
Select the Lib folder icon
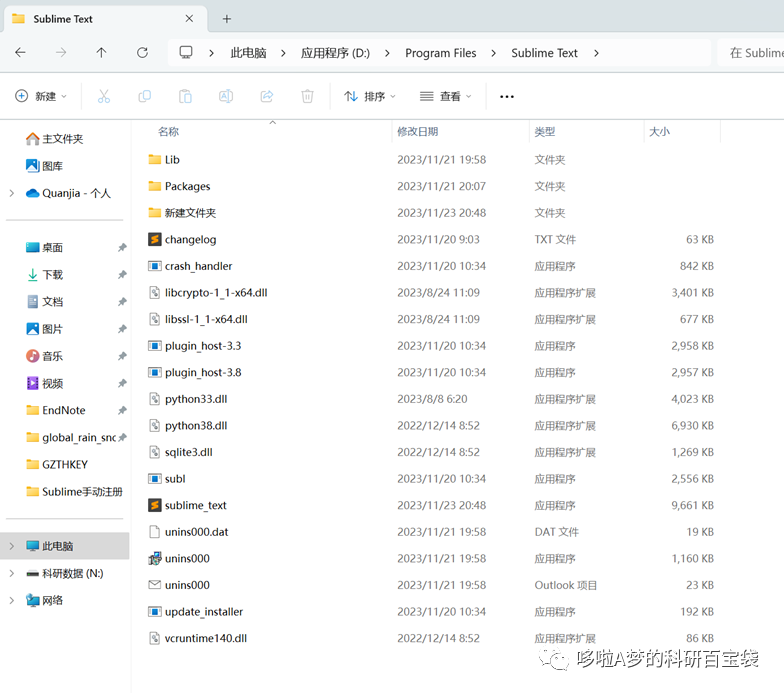coord(154,160)
